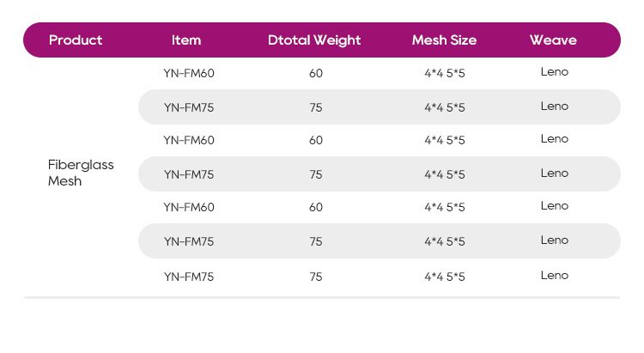Click the Dtotal Weight column header
644x353 pixels.
[314, 40]
